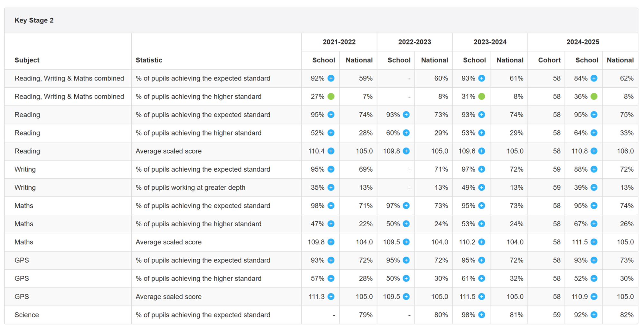Click plus icon beside Maths 67% 2024-2025

point(594,224)
